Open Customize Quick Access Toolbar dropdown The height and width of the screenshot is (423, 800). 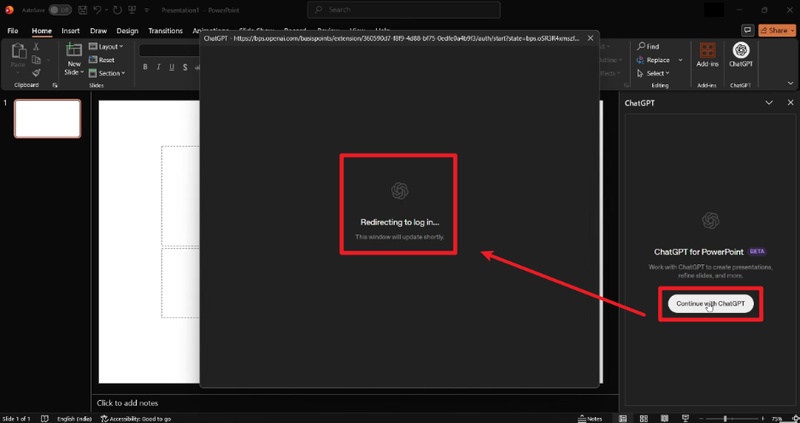point(147,10)
